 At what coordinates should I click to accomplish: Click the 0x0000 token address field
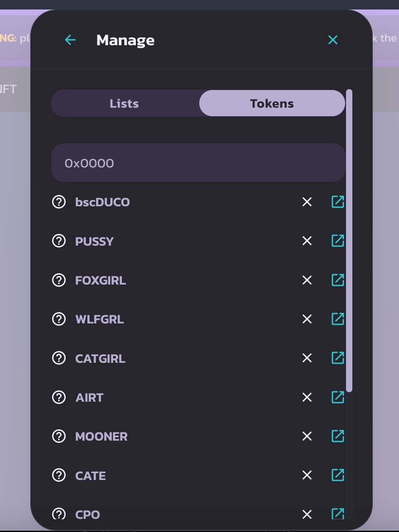click(198, 163)
